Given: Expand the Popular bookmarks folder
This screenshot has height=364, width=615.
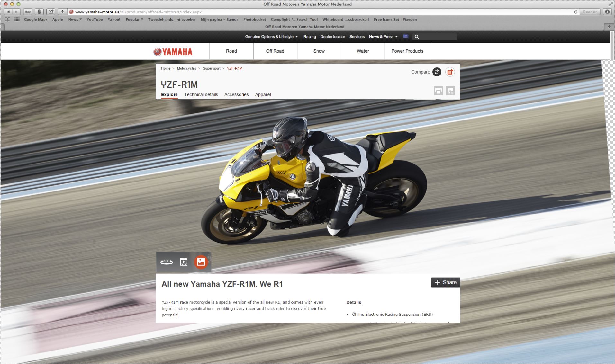Looking at the screenshot, I should (x=134, y=19).
